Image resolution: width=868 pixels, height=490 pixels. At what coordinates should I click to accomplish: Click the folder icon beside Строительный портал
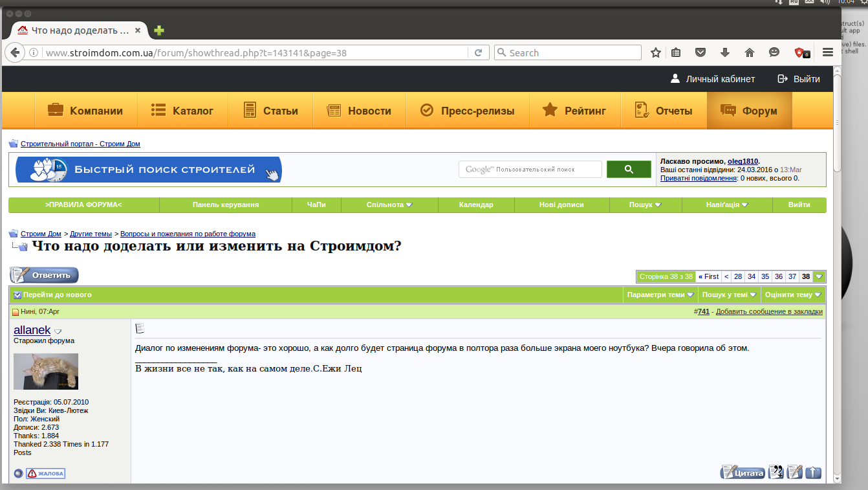(x=14, y=144)
